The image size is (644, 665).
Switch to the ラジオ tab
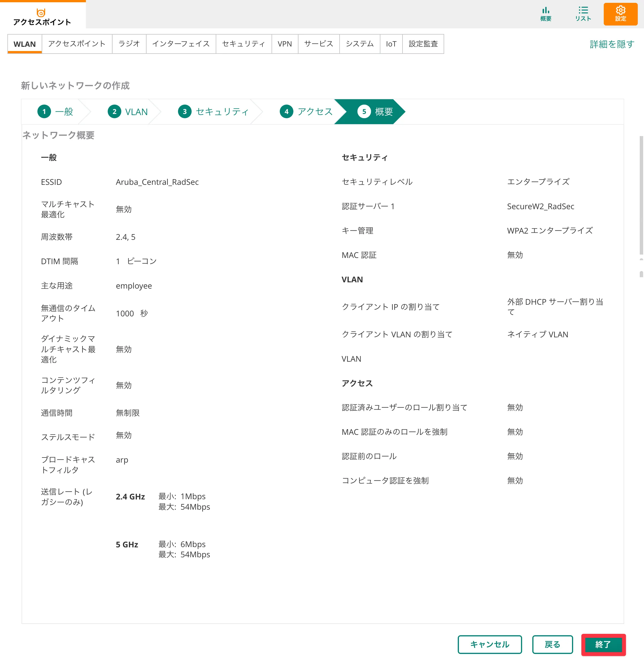tap(129, 44)
